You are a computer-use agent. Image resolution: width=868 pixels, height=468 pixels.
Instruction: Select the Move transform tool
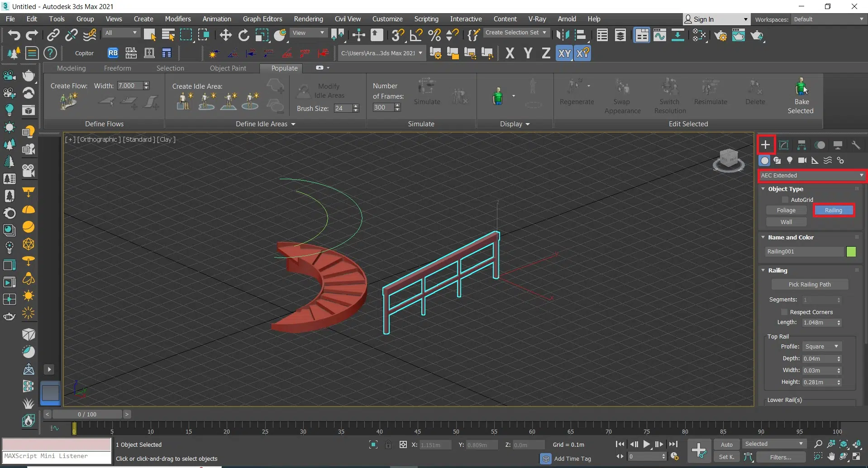click(225, 35)
